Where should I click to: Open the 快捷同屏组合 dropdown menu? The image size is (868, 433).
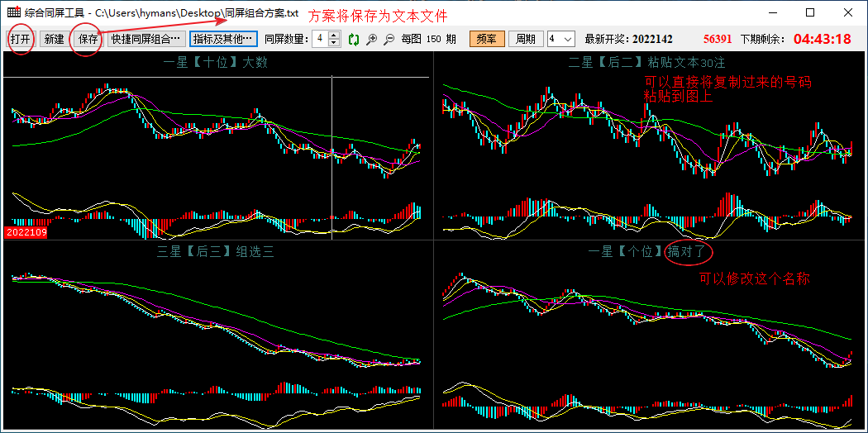pyautogui.click(x=145, y=39)
